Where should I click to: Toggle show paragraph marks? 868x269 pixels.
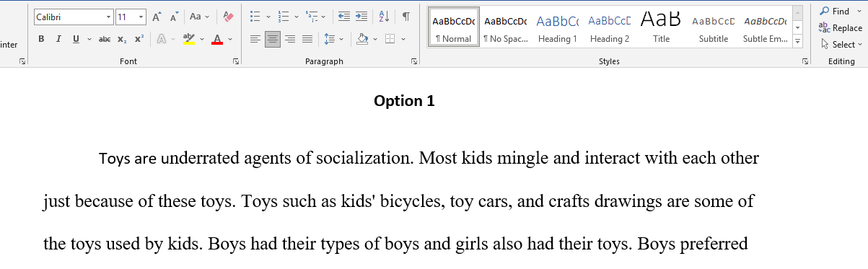406,17
